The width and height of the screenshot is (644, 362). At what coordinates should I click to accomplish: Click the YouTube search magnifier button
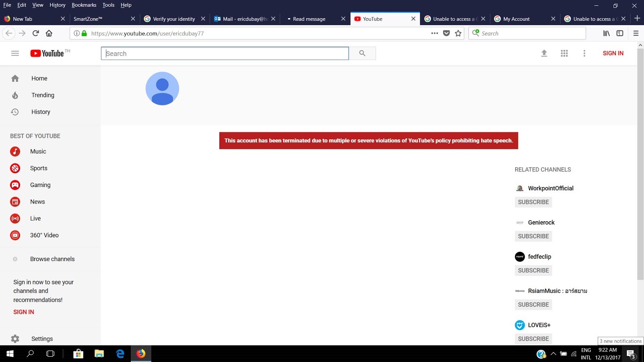(x=362, y=53)
